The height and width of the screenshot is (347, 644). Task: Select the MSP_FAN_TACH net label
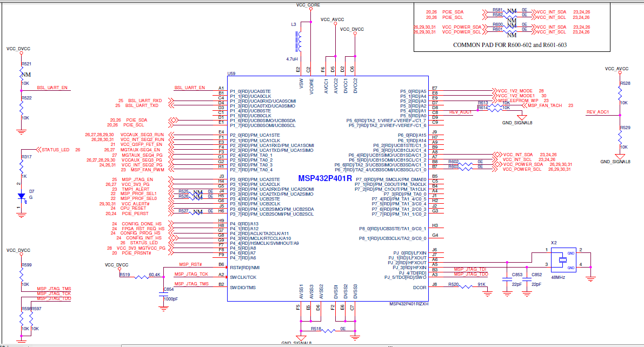545,105
